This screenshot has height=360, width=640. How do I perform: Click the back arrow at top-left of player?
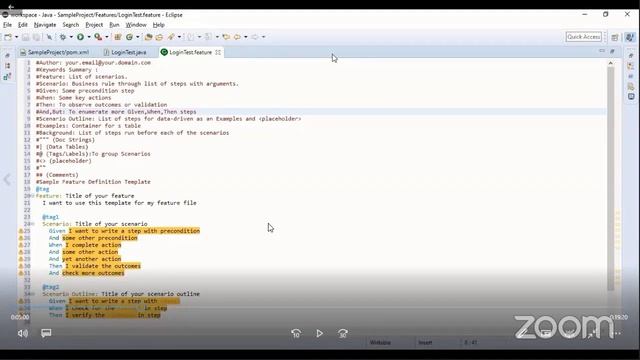coord(11,7)
